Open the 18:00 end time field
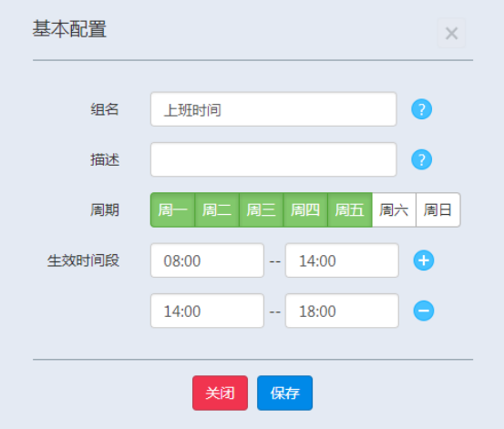The height and width of the screenshot is (429, 504). 342,311
